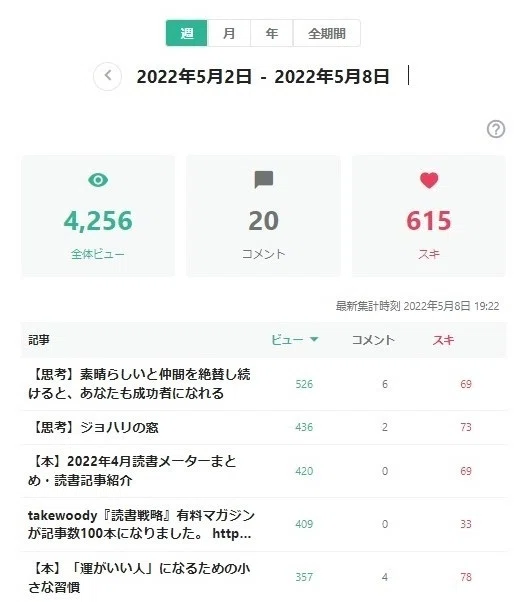Select the 全期間 tab
This screenshot has width=524, height=602.
(327, 33)
